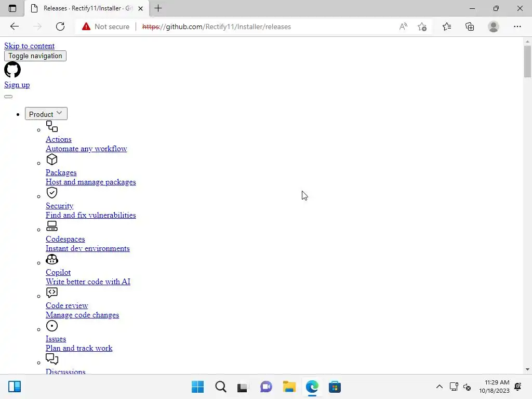The image size is (532, 399).
Task: Open the Windows Start menu
Action: click(198, 387)
